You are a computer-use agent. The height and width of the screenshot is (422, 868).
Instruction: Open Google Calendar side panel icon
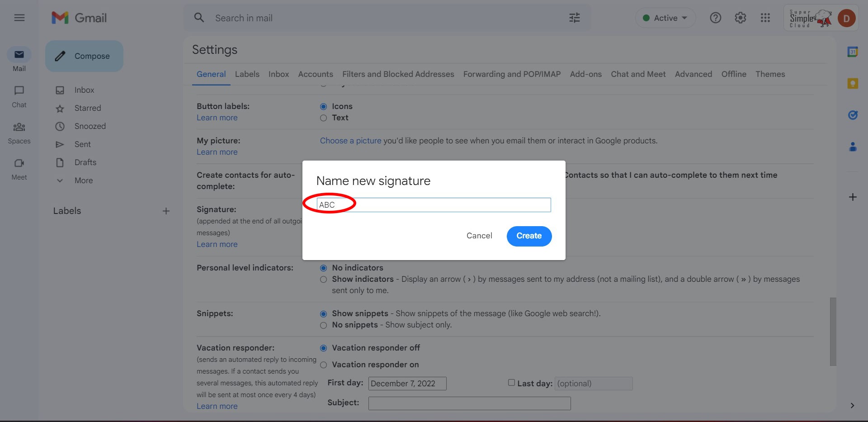point(853,52)
